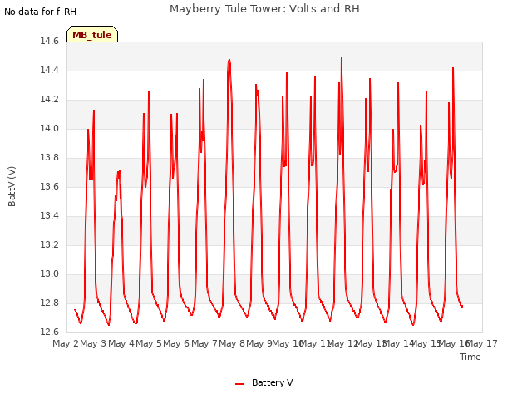Click the May 5 x-axis tick label
This screenshot has width=532, height=399.
tap(149, 343)
